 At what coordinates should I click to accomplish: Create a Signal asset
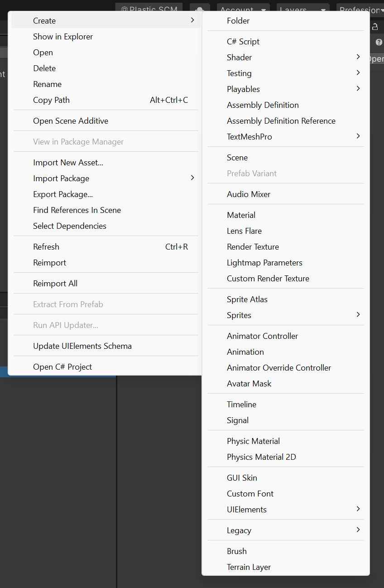coord(286,420)
